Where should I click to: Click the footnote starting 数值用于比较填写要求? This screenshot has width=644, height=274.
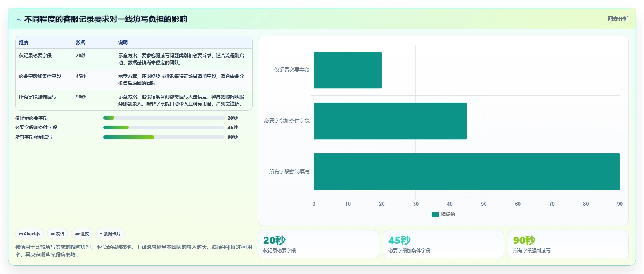click(133, 251)
